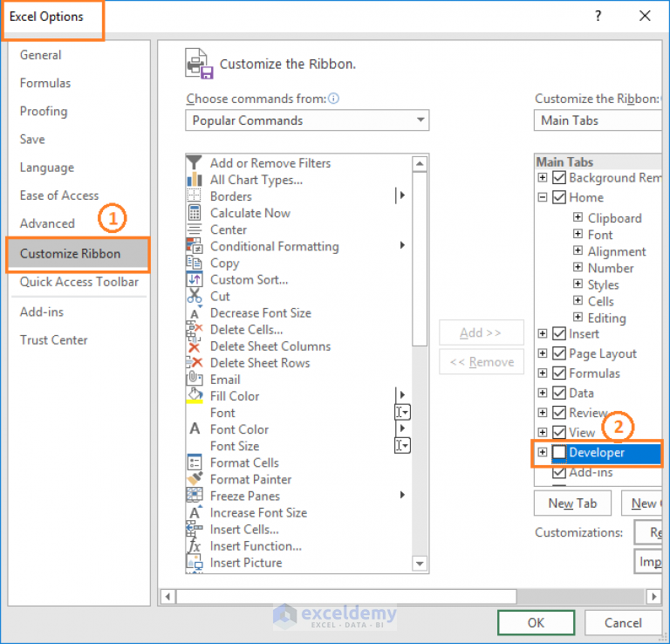Open the Quick Access Toolbar category
Screen dimensions: 670x644
(x=79, y=282)
